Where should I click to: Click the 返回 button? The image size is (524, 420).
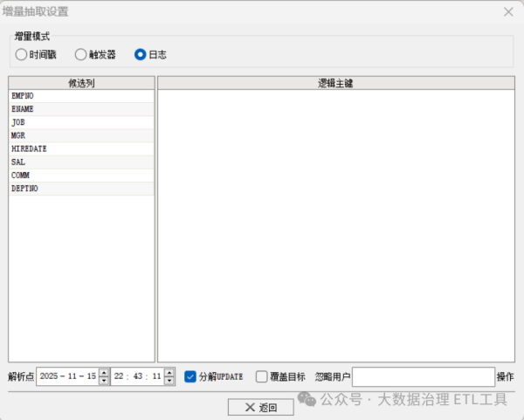click(x=261, y=407)
